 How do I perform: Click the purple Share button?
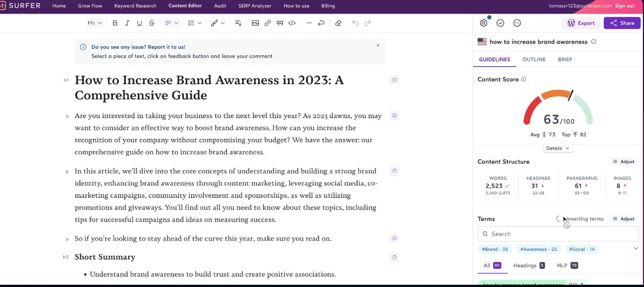[622, 23]
